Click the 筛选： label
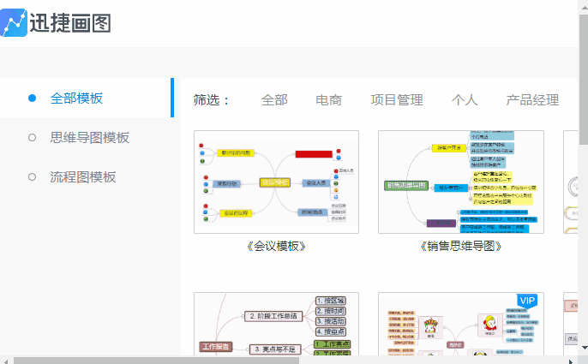 click(211, 100)
